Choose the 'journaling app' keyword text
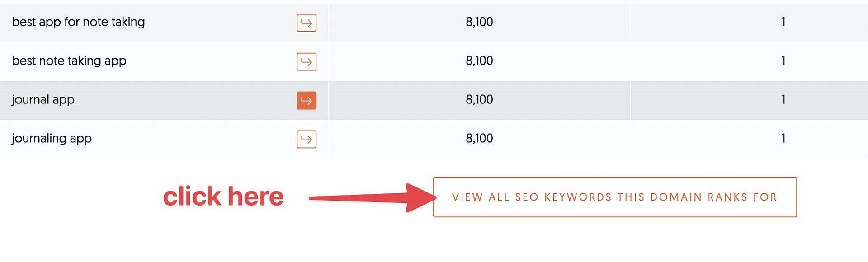Viewport: 868px width, 262px height. (x=52, y=139)
